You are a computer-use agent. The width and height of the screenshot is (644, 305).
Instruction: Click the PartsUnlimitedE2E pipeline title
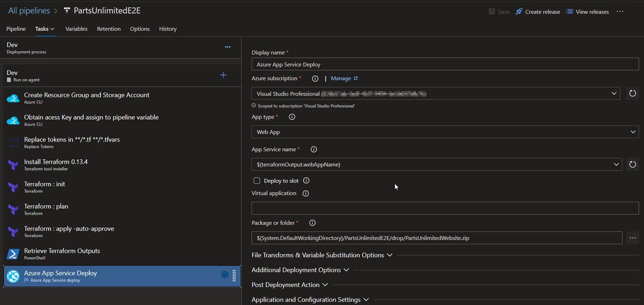(107, 11)
